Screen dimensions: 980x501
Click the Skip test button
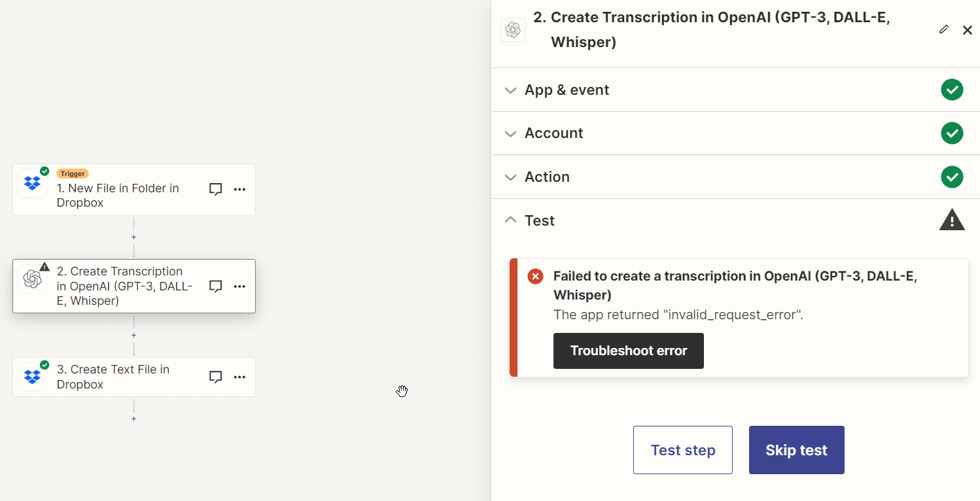click(x=797, y=450)
